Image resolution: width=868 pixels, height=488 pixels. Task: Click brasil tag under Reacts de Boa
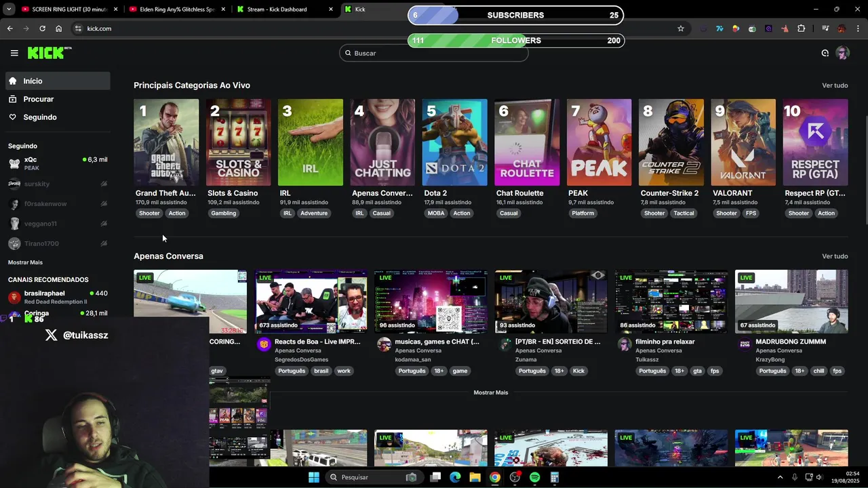(x=321, y=371)
